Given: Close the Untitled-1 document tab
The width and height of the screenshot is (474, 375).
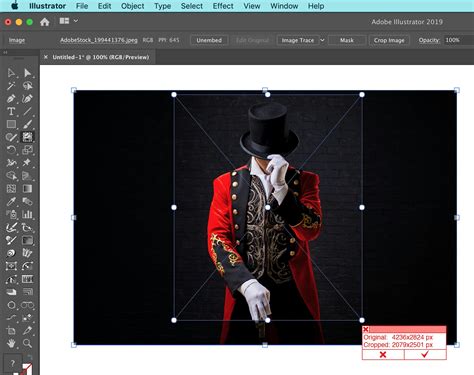Looking at the screenshot, I should click(46, 57).
